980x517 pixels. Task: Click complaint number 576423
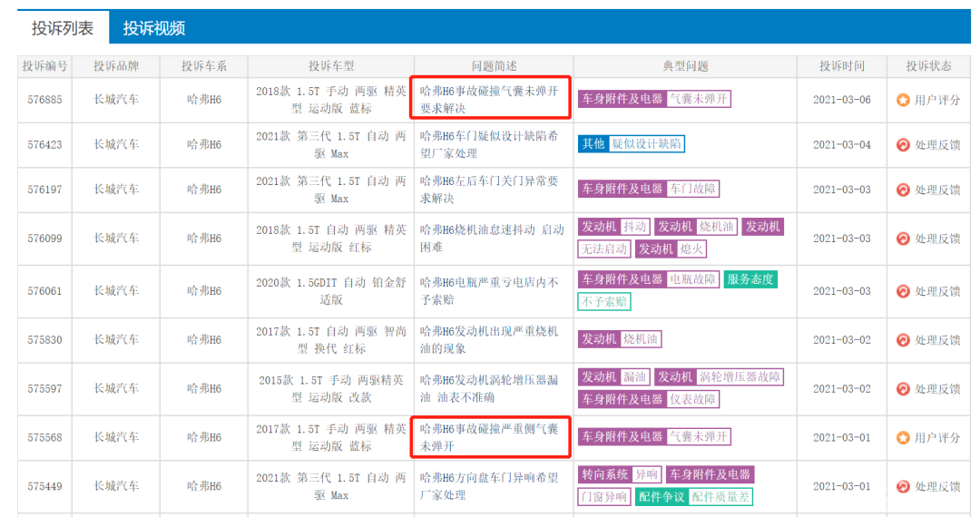point(45,145)
